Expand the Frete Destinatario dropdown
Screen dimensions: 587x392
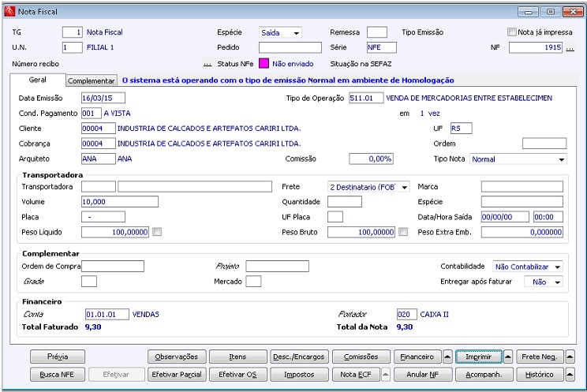(405, 187)
